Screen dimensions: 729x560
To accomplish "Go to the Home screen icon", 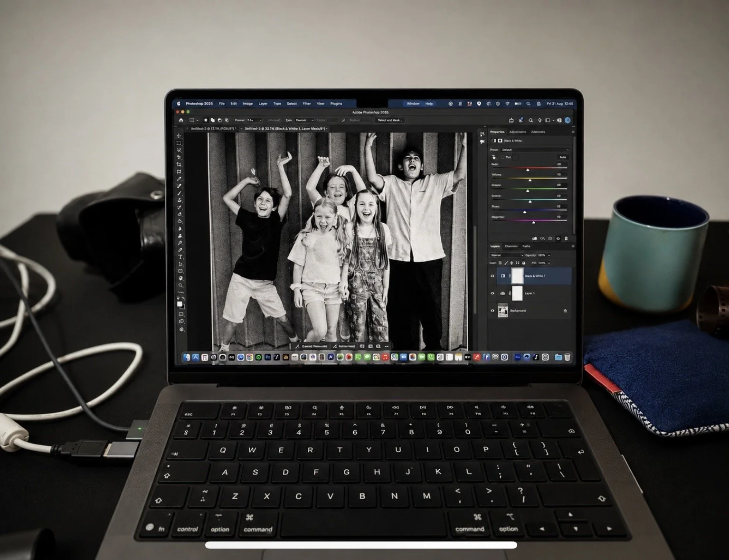I will (x=180, y=120).
